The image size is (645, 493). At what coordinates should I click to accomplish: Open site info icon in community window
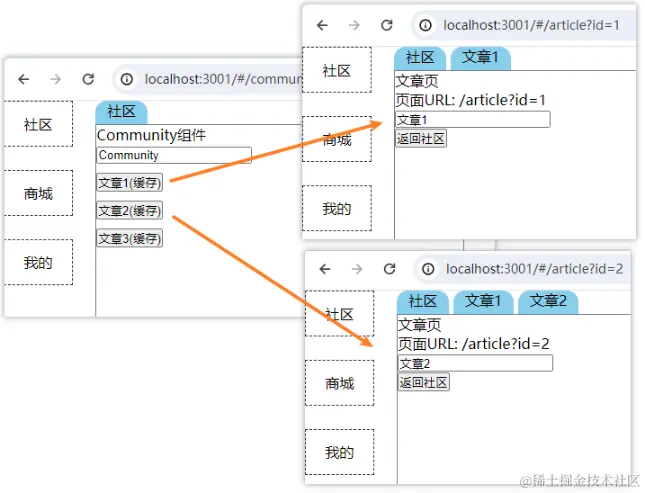click(x=127, y=79)
